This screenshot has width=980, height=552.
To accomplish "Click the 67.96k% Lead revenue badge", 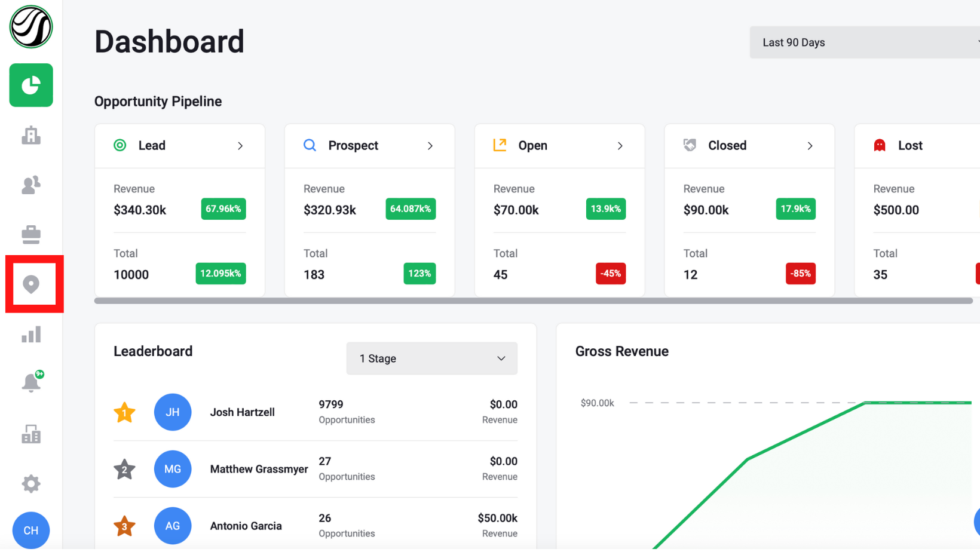I will (x=223, y=209).
